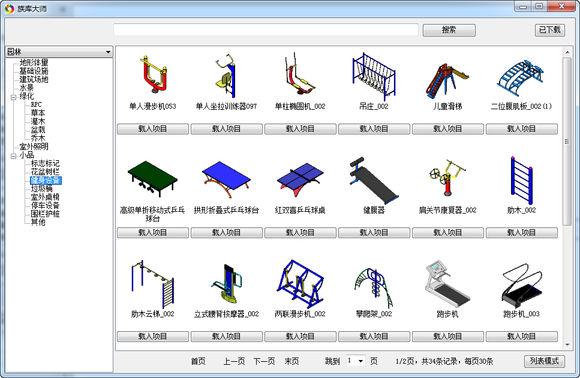Image resolution: width=580 pixels, height=378 pixels.
Task: Click the vertical scrollbar thumb
Action: coord(567,141)
